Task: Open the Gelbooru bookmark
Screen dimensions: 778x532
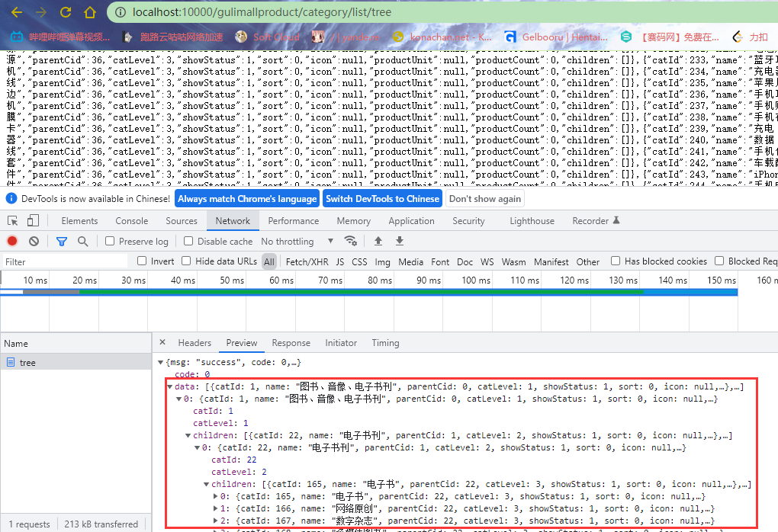Action: 556,37
